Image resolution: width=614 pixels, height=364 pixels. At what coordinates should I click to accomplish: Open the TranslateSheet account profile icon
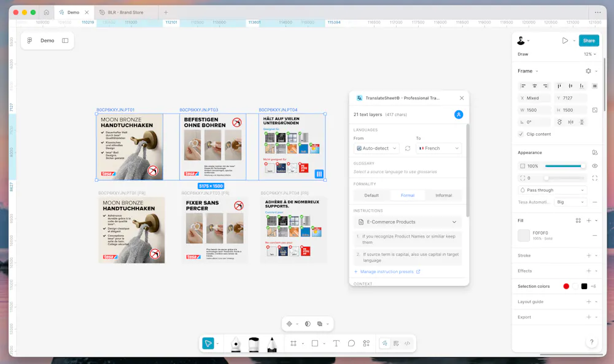(458, 114)
